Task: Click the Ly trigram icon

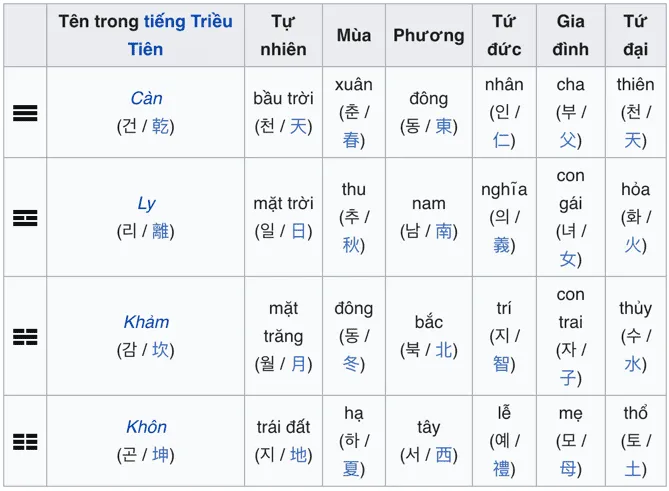Action: (25, 218)
